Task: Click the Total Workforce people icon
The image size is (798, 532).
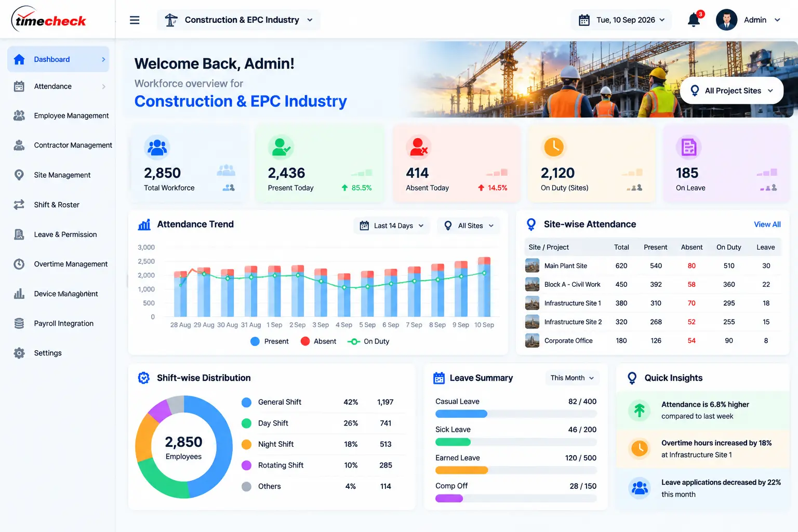Action: coord(157,147)
